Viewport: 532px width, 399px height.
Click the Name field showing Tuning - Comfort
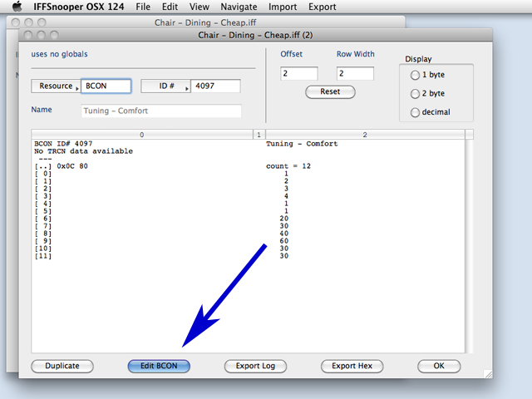tap(161, 111)
